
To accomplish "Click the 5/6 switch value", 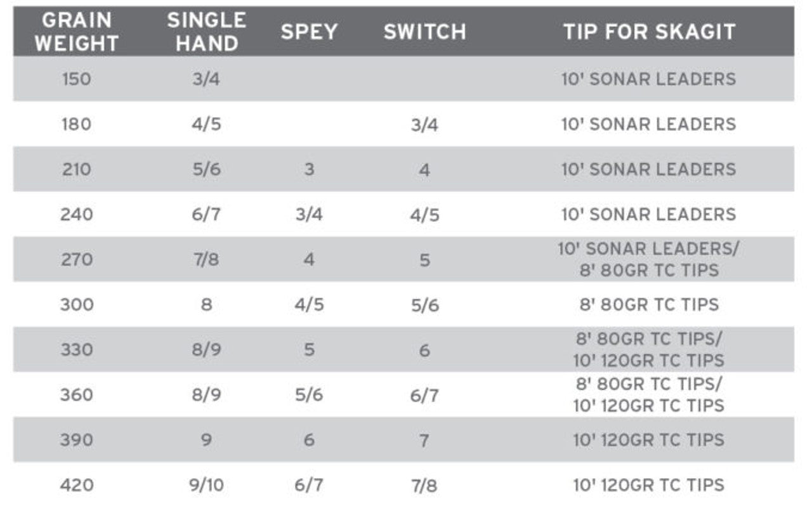I will (x=424, y=305).
